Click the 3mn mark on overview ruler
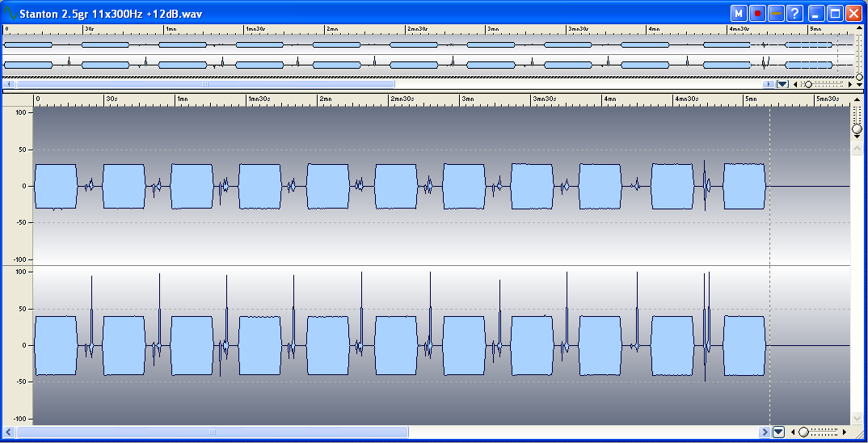The width and height of the screenshot is (868, 443). (x=493, y=29)
